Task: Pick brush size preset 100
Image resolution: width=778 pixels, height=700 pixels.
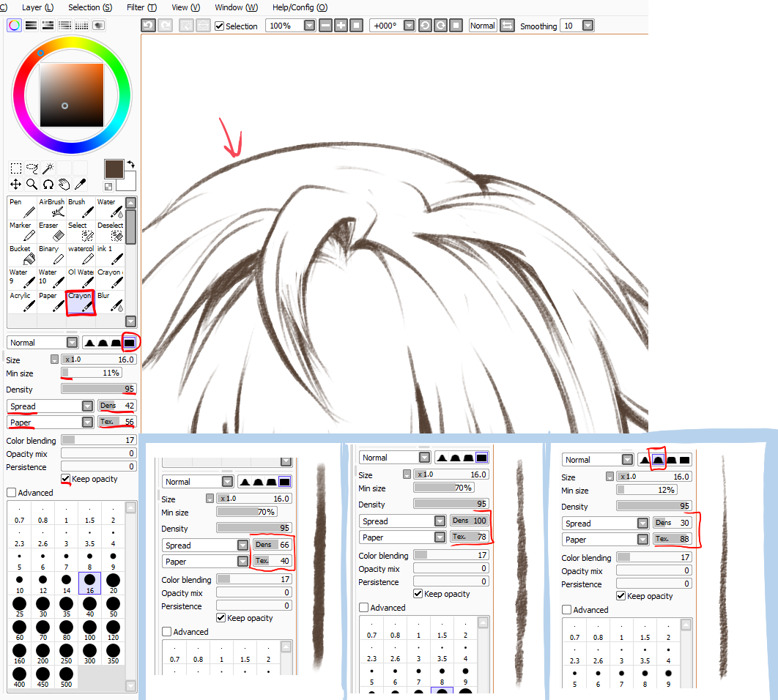Action: (90, 630)
